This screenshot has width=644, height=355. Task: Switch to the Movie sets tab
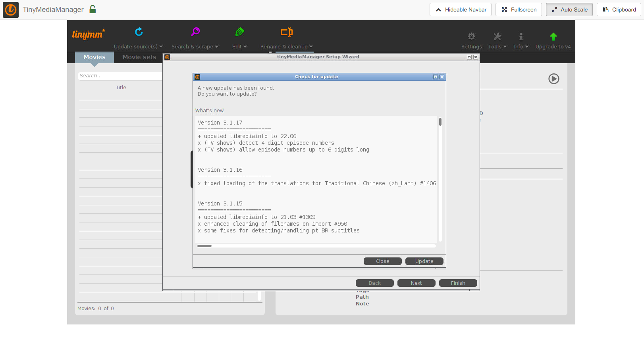(x=139, y=57)
